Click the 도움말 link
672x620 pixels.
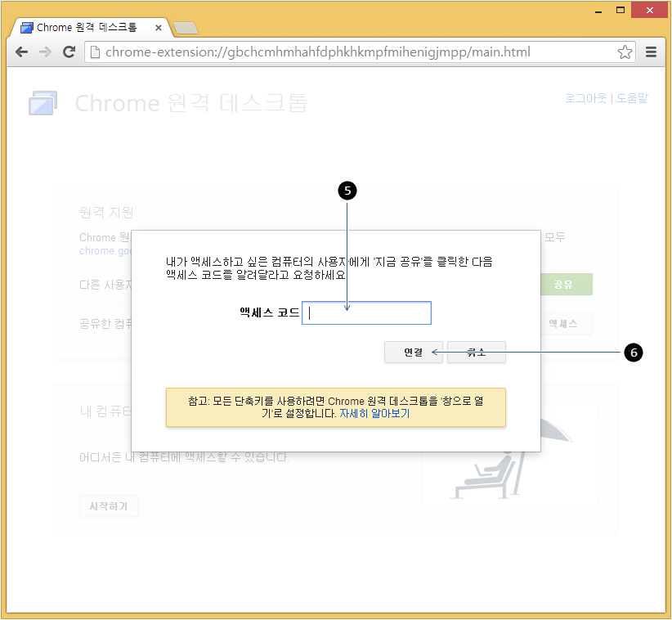(x=632, y=98)
